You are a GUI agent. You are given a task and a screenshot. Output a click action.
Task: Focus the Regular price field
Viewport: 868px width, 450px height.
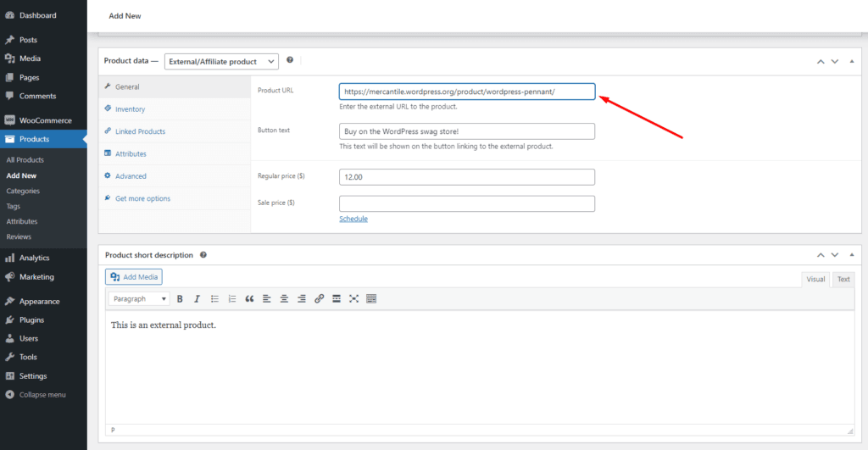pyautogui.click(x=467, y=177)
